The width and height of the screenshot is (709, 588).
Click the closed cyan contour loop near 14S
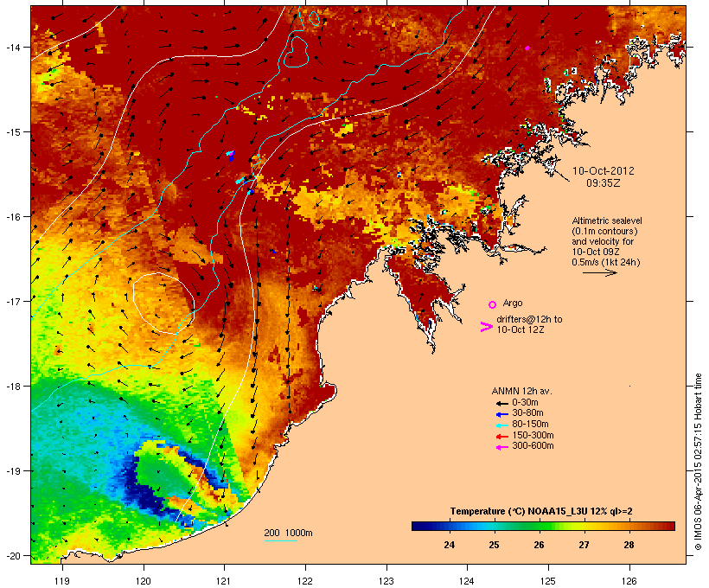[x=297, y=52]
